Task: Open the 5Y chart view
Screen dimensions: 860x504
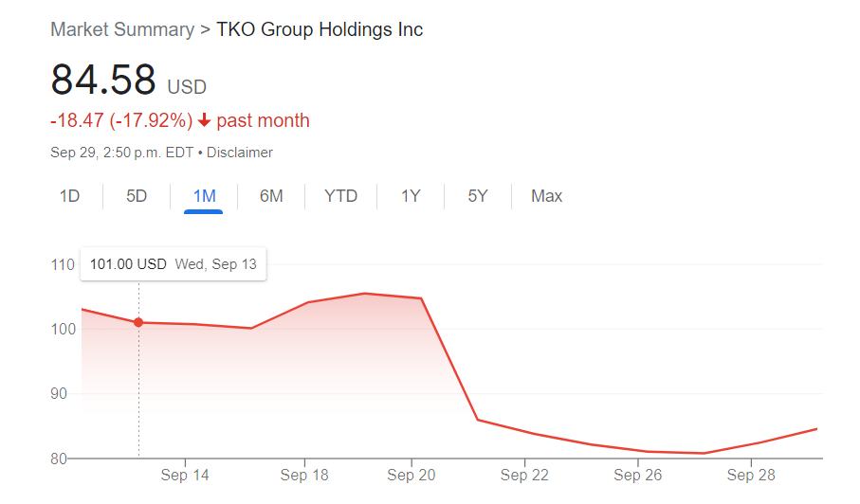Action: point(478,196)
